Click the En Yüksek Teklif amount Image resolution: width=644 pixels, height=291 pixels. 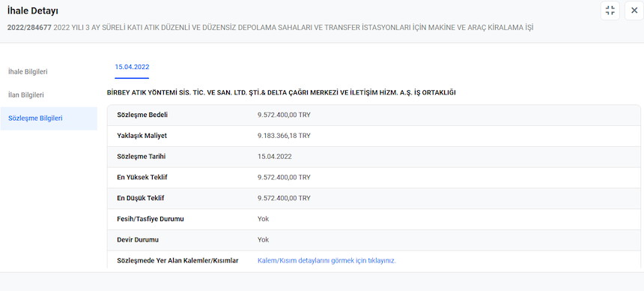[x=284, y=177]
